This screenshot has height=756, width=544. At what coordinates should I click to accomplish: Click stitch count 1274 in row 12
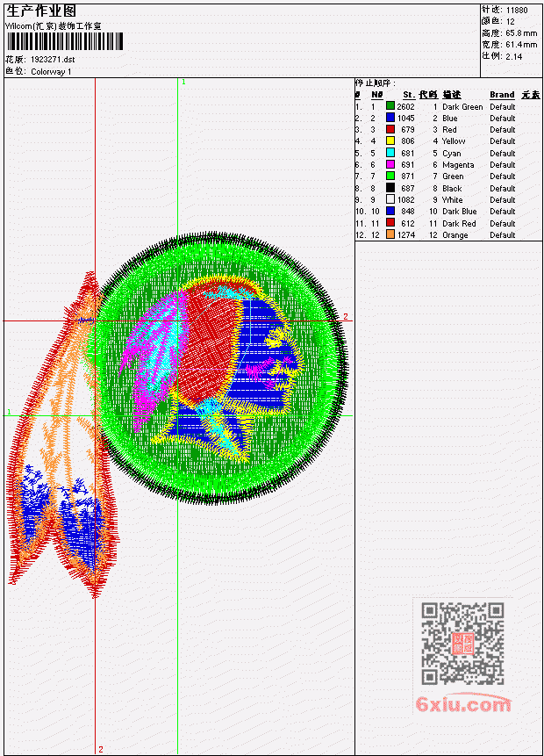(x=405, y=234)
